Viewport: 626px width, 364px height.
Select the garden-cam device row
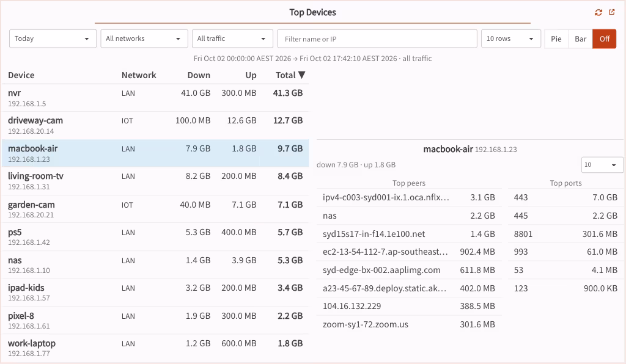pyautogui.click(x=155, y=209)
